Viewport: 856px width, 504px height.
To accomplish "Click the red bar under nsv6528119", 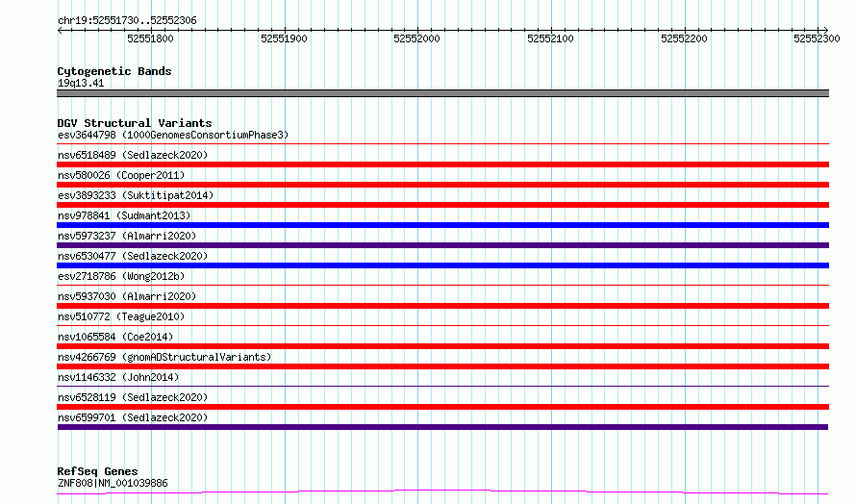I will pos(442,407).
